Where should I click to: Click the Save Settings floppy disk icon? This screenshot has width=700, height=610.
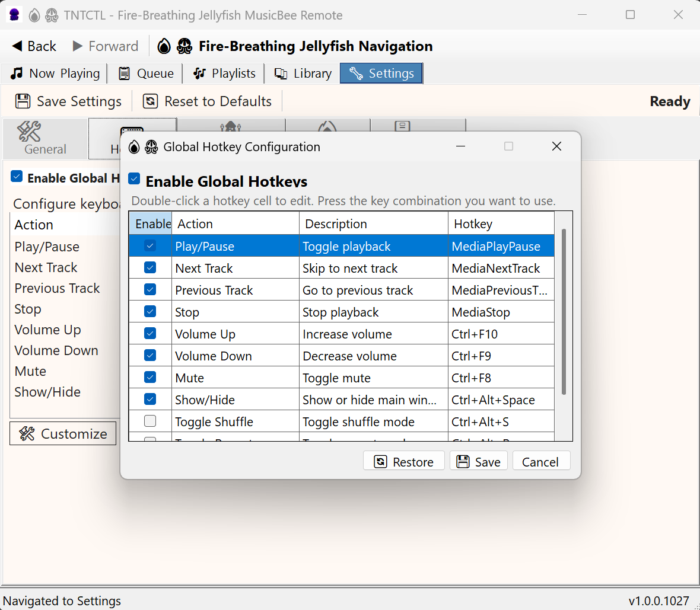coord(23,101)
